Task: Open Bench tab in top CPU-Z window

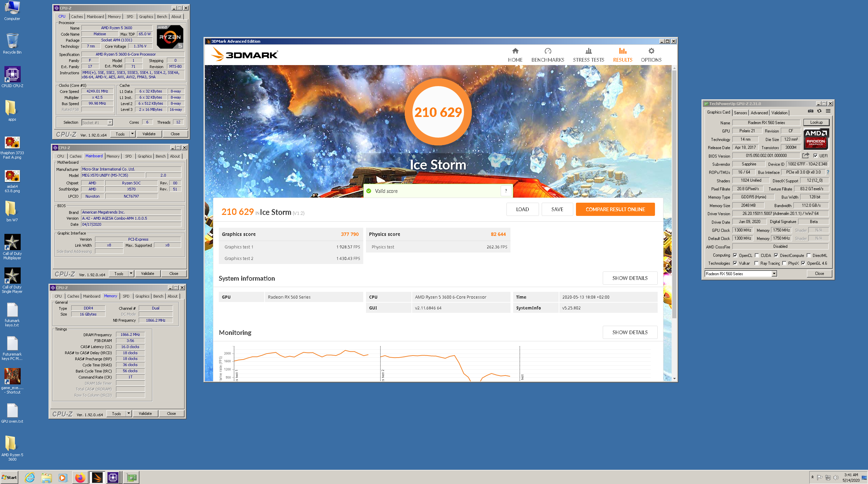Action: (x=162, y=16)
